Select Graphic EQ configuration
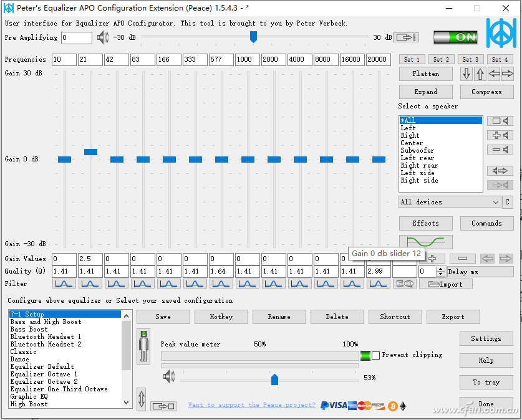The width and height of the screenshot is (522, 420). (x=65, y=396)
